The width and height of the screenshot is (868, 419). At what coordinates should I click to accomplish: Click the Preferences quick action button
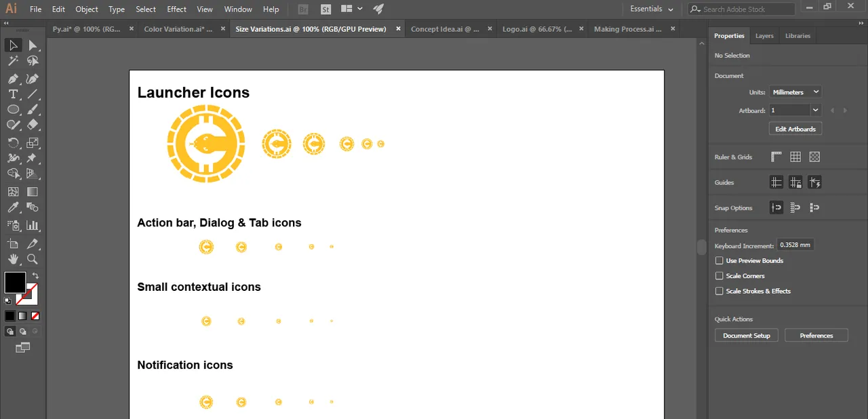(816, 336)
